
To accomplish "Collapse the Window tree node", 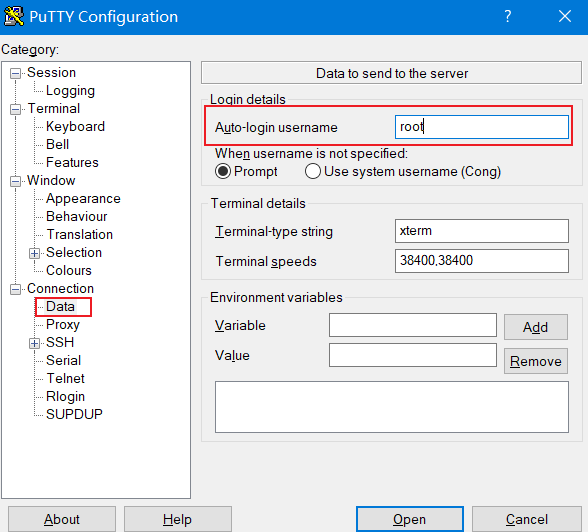I will [15, 181].
